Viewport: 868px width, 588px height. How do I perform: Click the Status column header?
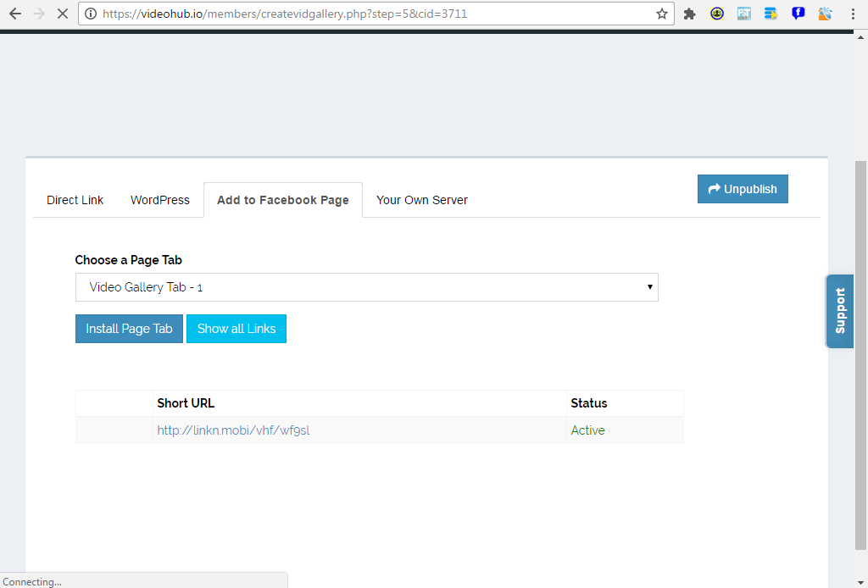589,403
